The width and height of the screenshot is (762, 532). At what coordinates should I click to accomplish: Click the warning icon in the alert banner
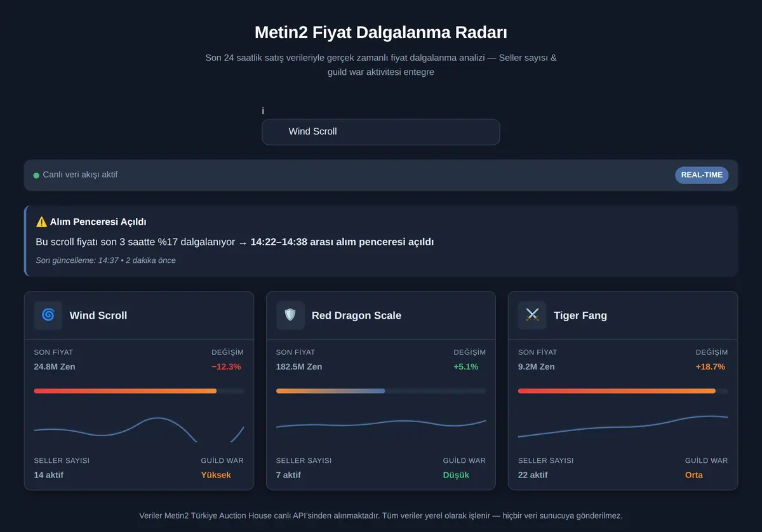point(42,222)
